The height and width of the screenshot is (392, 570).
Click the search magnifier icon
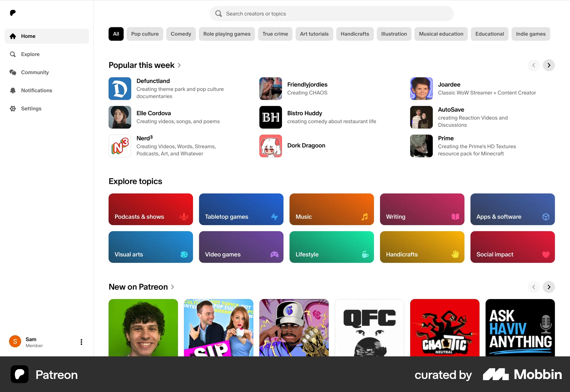click(218, 13)
